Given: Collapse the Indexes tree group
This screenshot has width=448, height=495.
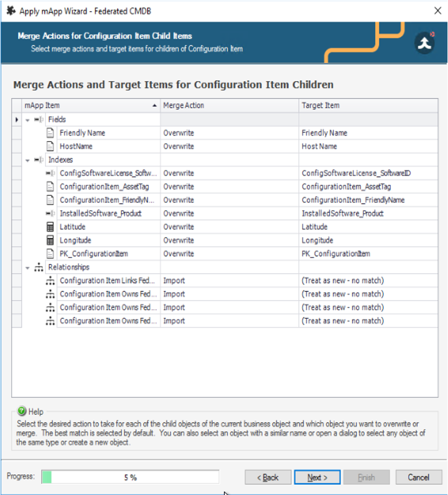Looking at the screenshot, I should [x=27, y=160].
